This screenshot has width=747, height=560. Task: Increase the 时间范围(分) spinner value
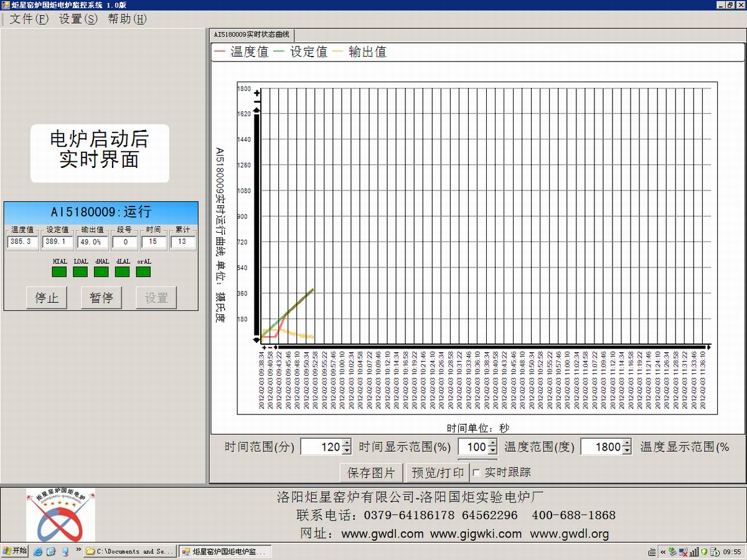click(x=347, y=443)
